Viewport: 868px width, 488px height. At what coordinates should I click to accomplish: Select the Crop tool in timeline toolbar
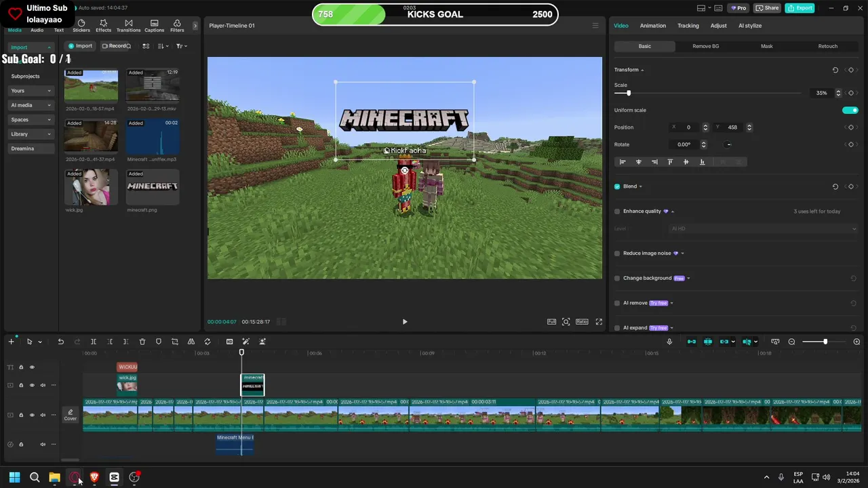[175, 342]
